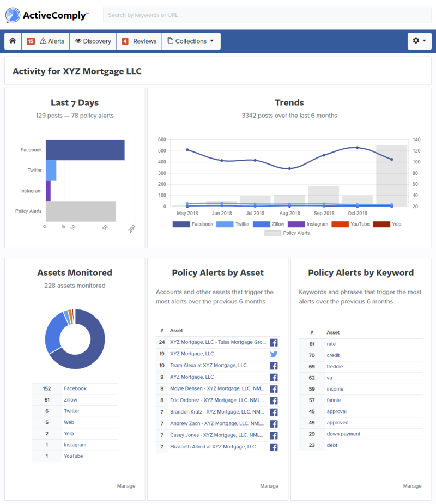Click the Facebook bar in Last 7 Days chart
The image size is (436, 504).
(x=85, y=150)
